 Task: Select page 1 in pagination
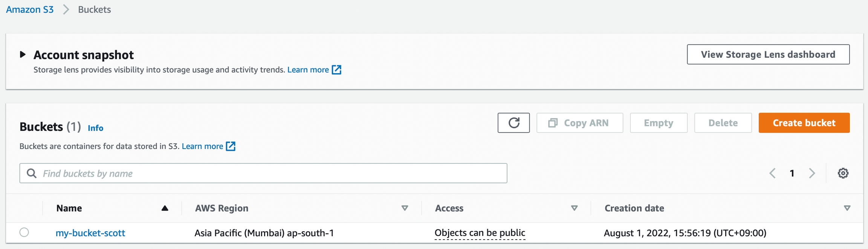[x=792, y=173]
